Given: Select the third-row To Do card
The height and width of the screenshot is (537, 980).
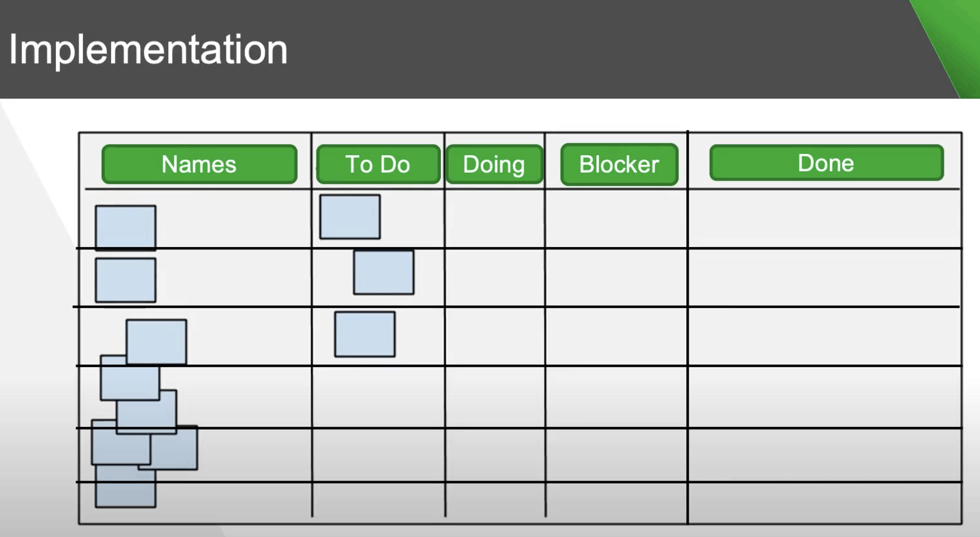Looking at the screenshot, I should (x=365, y=334).
